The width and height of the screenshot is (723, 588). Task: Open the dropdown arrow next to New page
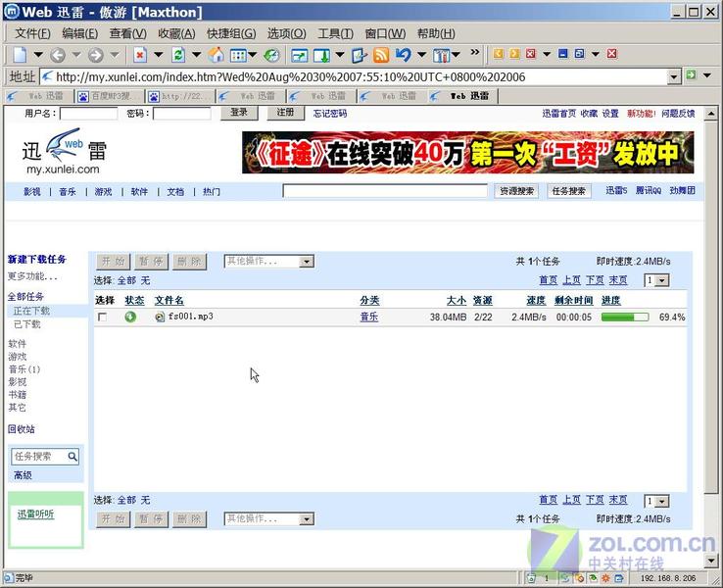[x=38, y=55]
